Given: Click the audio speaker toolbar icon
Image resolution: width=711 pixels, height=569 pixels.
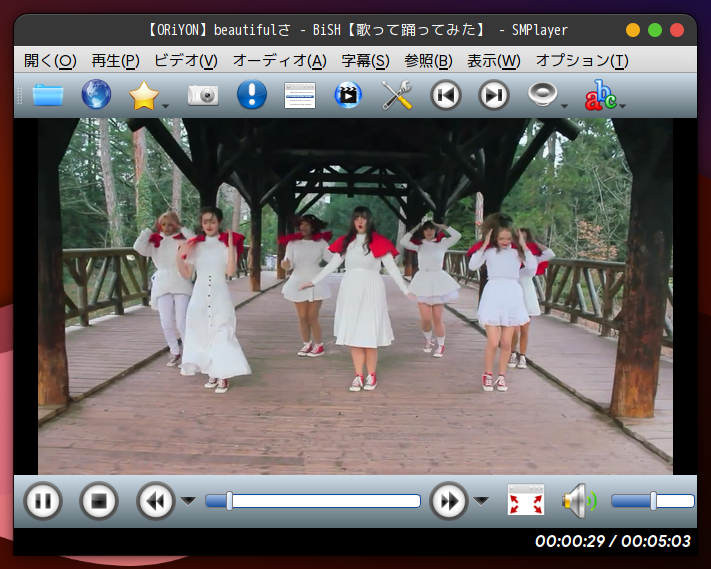Looking at the screenshot, I should pyautogui.click(x=542, y=94).
